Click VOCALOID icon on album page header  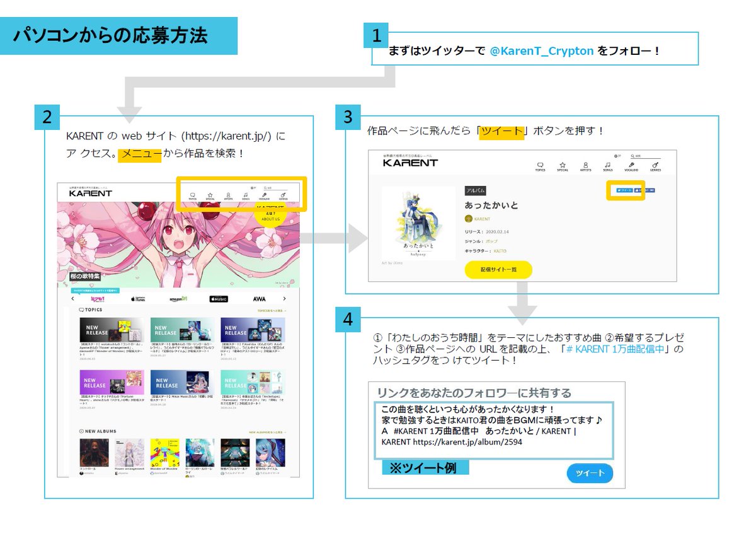click(x=631, y=166)
